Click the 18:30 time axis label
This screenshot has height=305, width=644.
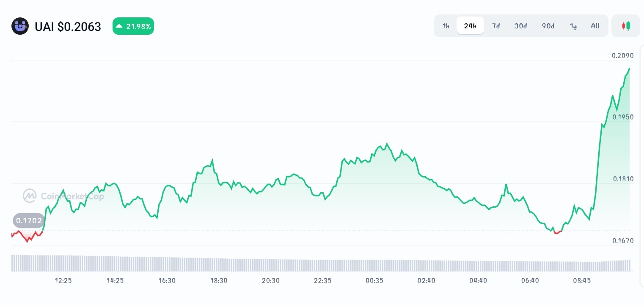click(219, 280)
